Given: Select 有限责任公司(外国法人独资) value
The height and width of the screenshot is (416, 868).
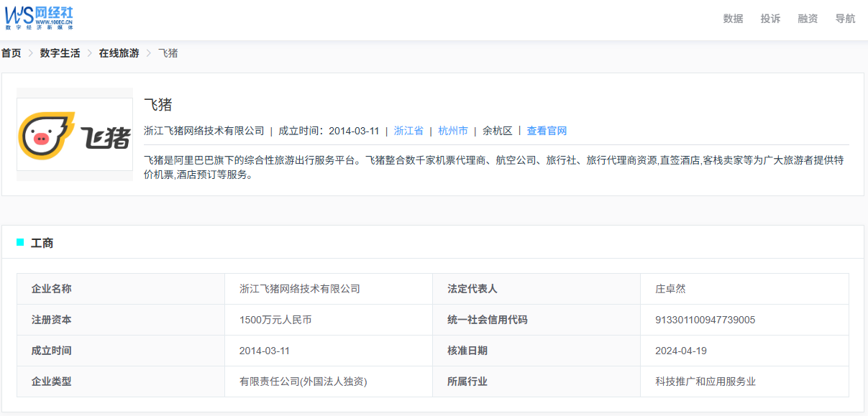Looking at the screenshot, I should click(x=303, y=382).
